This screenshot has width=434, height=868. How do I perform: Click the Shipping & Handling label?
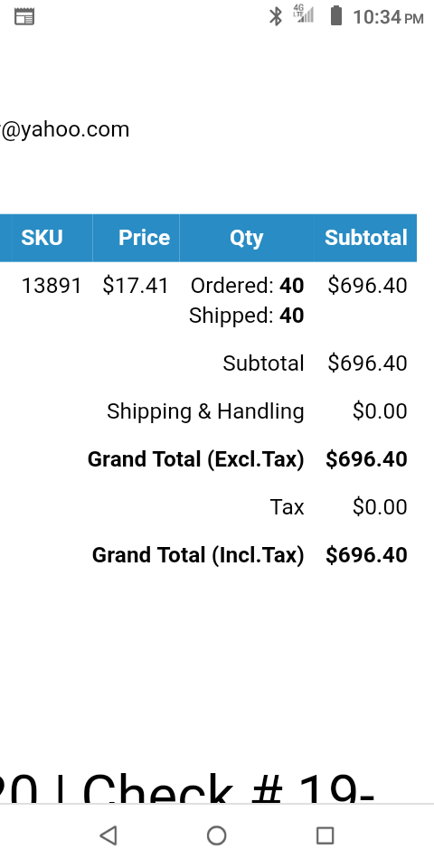[x=205, y=411]
